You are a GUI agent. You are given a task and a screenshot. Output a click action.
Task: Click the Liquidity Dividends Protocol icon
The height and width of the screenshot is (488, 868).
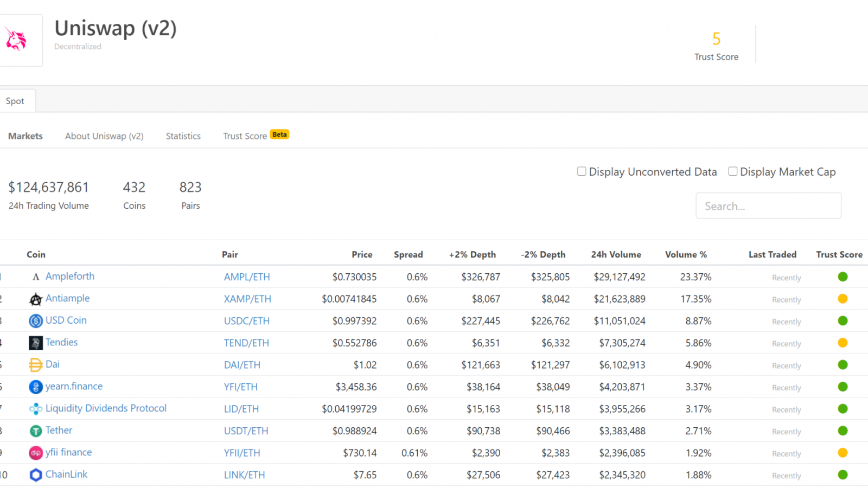click(36, 409)
